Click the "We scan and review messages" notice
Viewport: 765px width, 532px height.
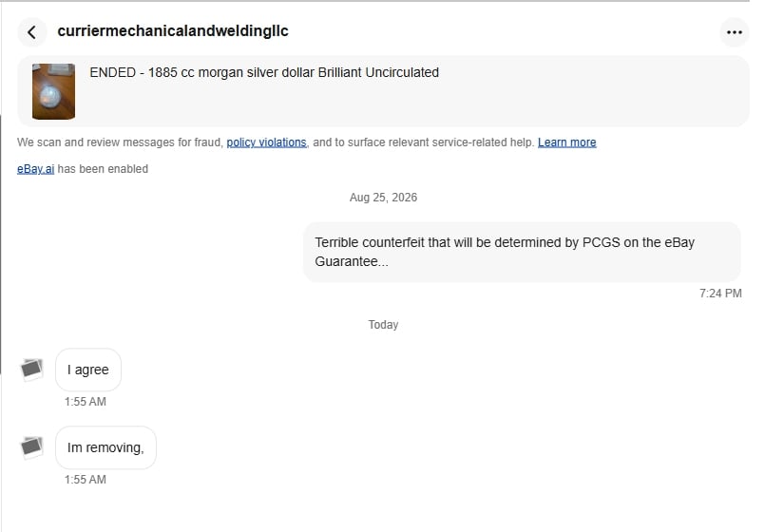(306, 142)
